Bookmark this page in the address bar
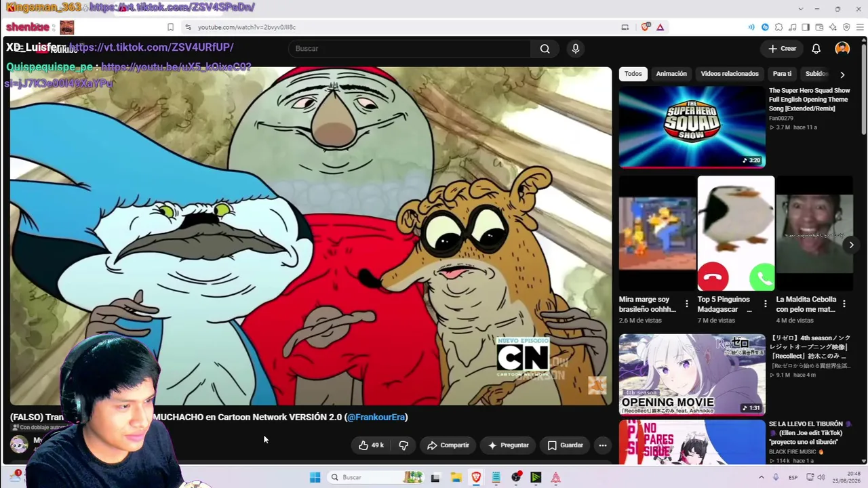The width and height of the screenshot is (868, 488). (170, 27)
